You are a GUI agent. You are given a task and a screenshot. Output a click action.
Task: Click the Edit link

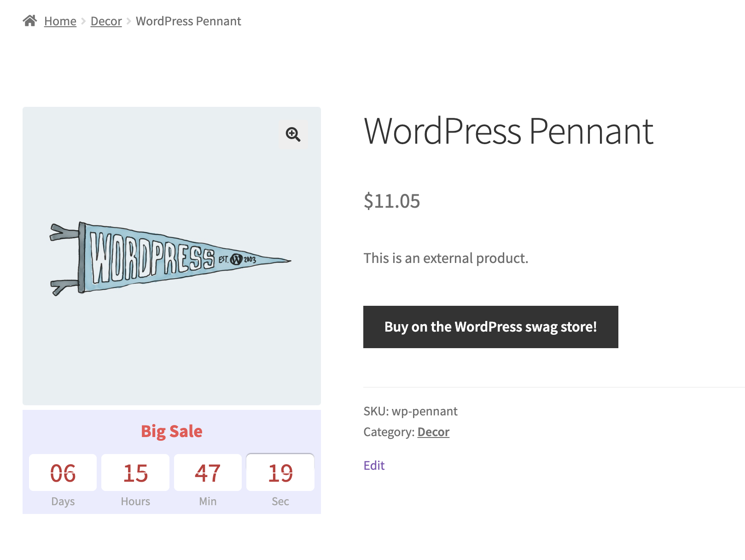click(374, 466)
